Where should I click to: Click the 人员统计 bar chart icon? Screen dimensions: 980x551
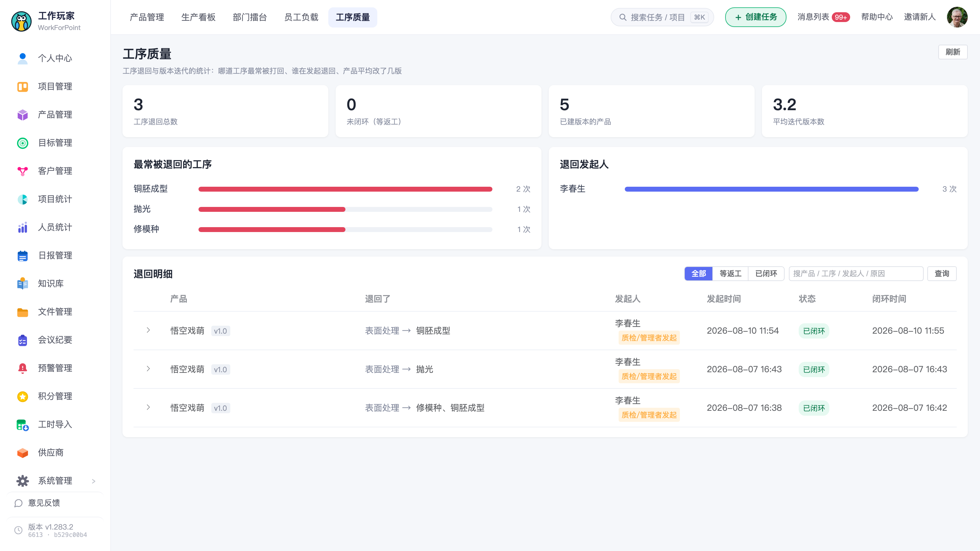22,227
